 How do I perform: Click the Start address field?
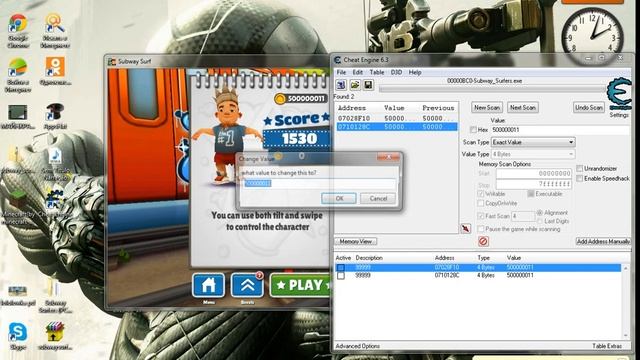pyautogui.click(x=534, y=173)
